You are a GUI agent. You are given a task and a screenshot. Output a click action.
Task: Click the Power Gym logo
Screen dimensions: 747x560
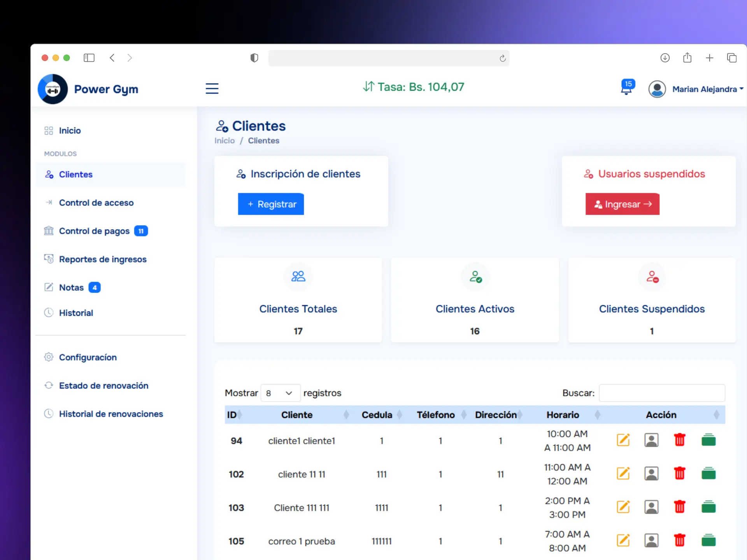click(x=53, y=89)
